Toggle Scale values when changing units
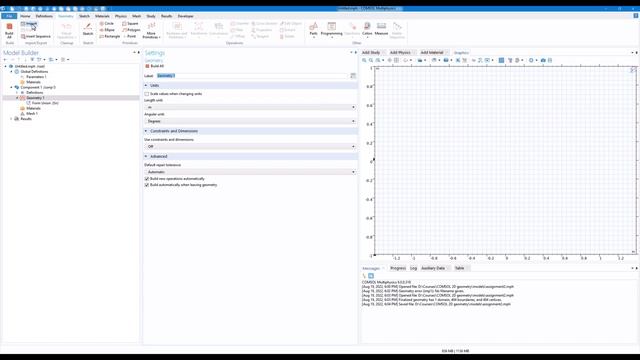Screen dimensions: 640x360 coord(147,94)
